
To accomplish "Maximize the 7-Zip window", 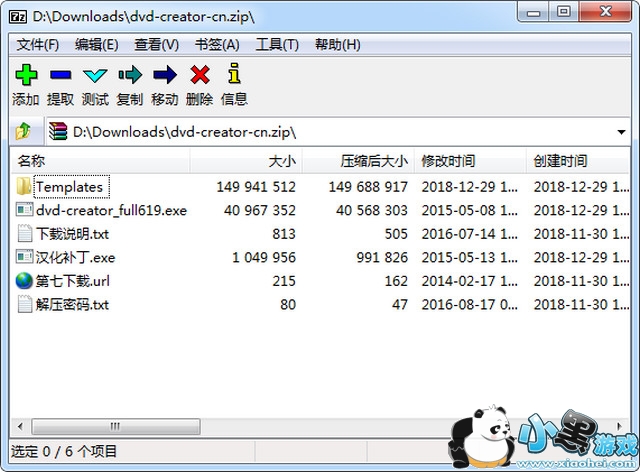I will (x=563, y=12).
